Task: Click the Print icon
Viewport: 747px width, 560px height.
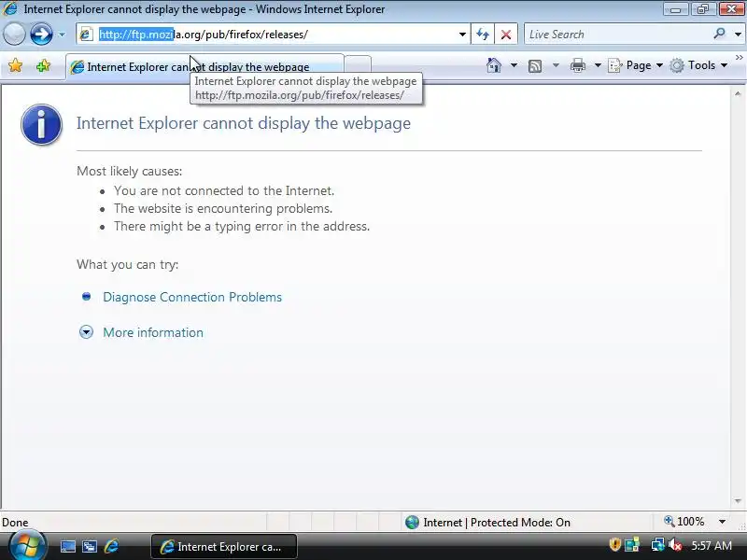Action: [x=578, y=65]
